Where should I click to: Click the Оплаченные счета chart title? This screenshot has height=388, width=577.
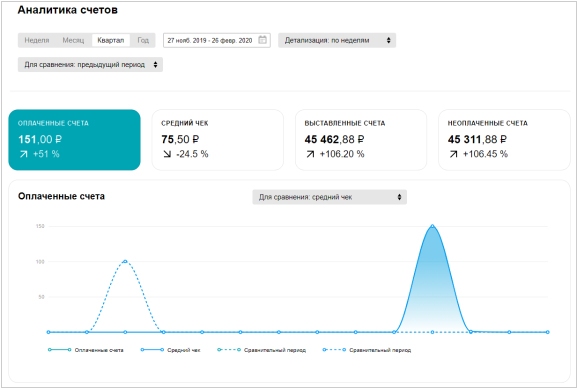tap(61, 196)
